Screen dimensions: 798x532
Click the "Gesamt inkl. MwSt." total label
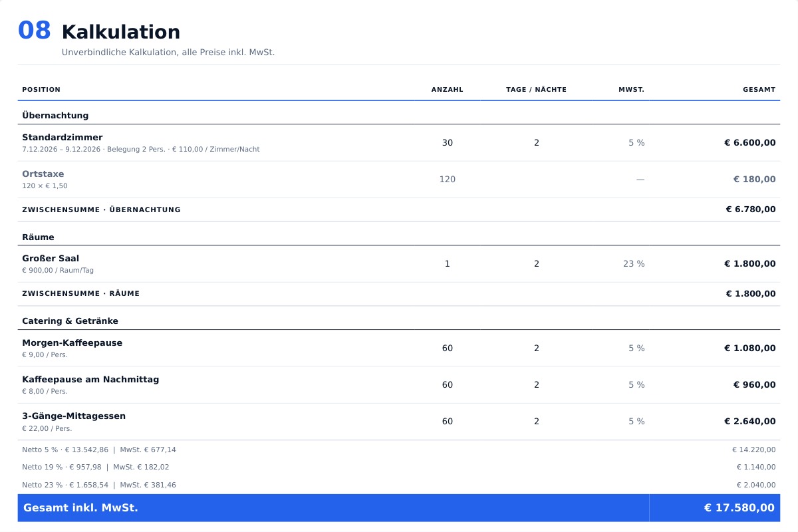[x=80, y=508]
